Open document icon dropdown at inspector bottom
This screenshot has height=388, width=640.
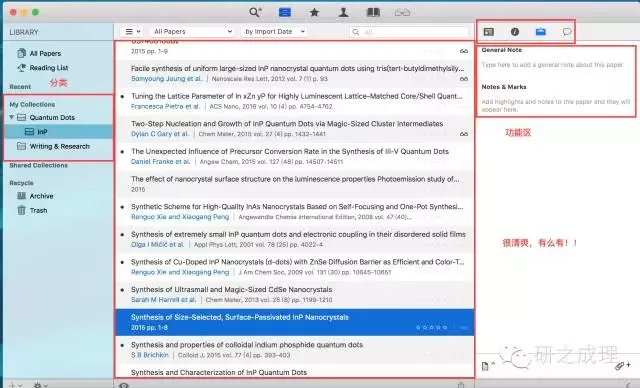(488, 366)
